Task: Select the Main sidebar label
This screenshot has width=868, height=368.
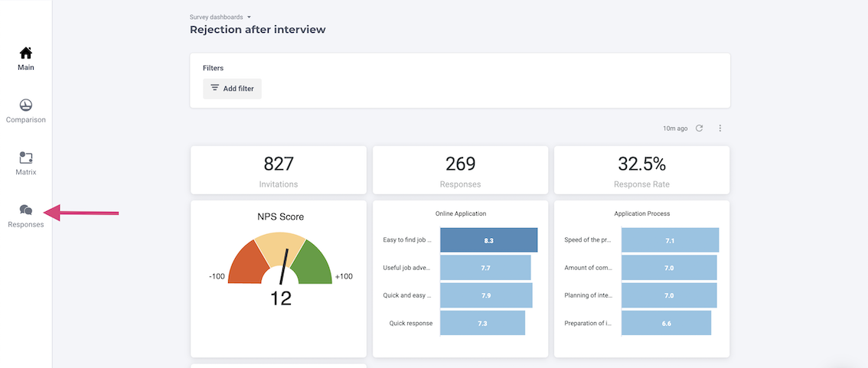Action: click(x=26, y=67)
